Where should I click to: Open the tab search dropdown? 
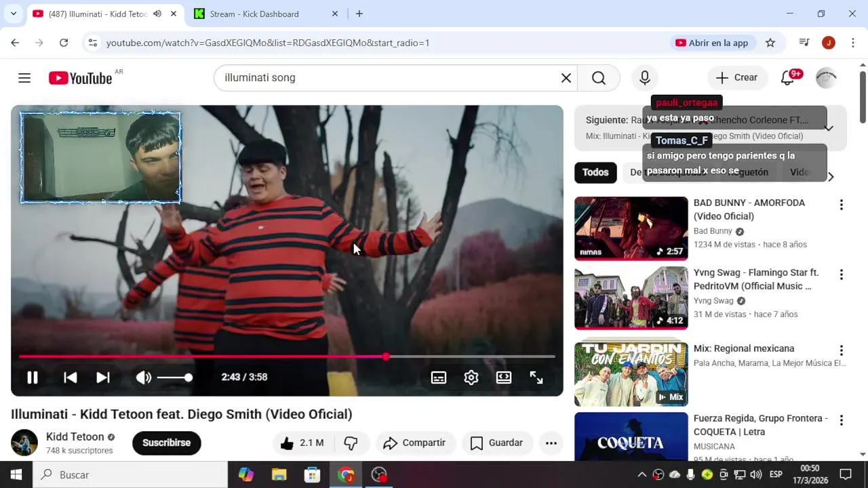(13, 14)
